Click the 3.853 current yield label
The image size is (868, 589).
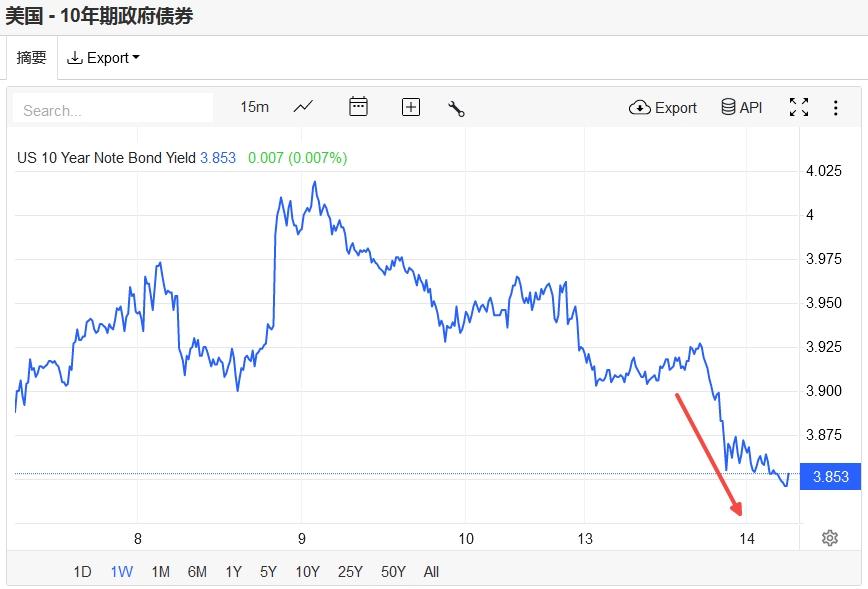point(831,477)
